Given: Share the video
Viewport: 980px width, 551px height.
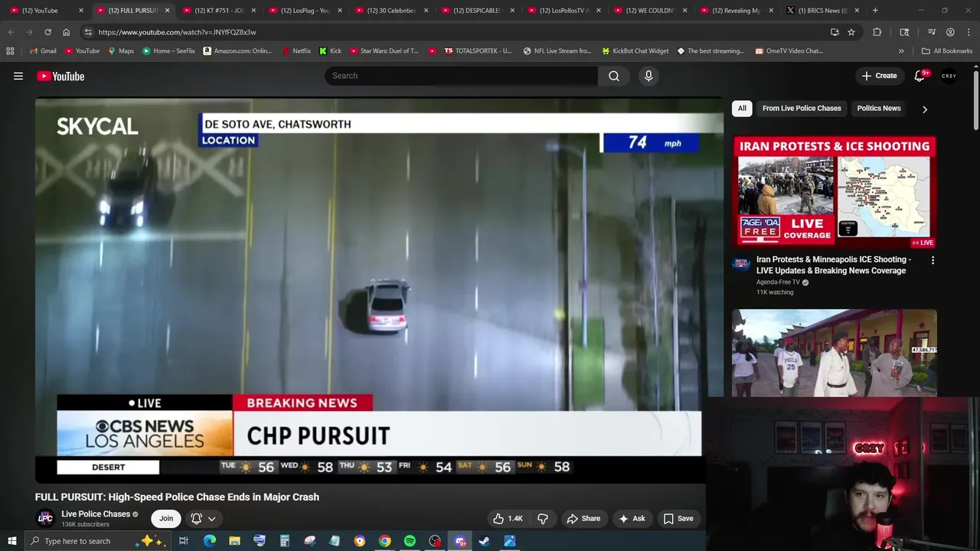Looking at the screenshot, I should pyautogui.click(x=583, y=519).
